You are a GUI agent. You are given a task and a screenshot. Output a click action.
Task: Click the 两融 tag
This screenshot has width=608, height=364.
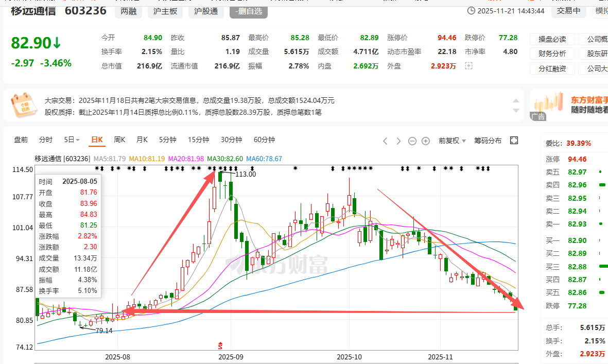point(128,12)
